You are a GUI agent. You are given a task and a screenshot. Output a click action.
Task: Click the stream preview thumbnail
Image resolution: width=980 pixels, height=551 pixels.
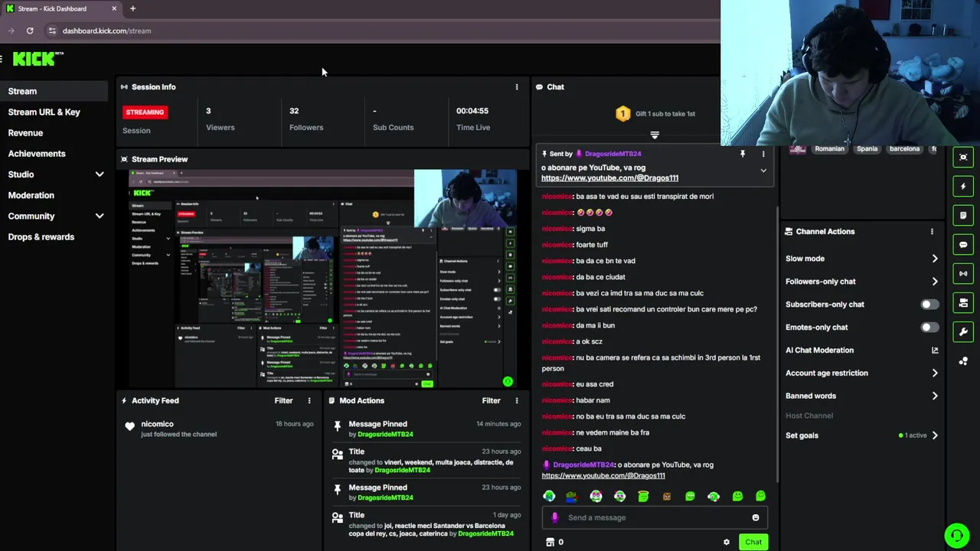[323, 279]
